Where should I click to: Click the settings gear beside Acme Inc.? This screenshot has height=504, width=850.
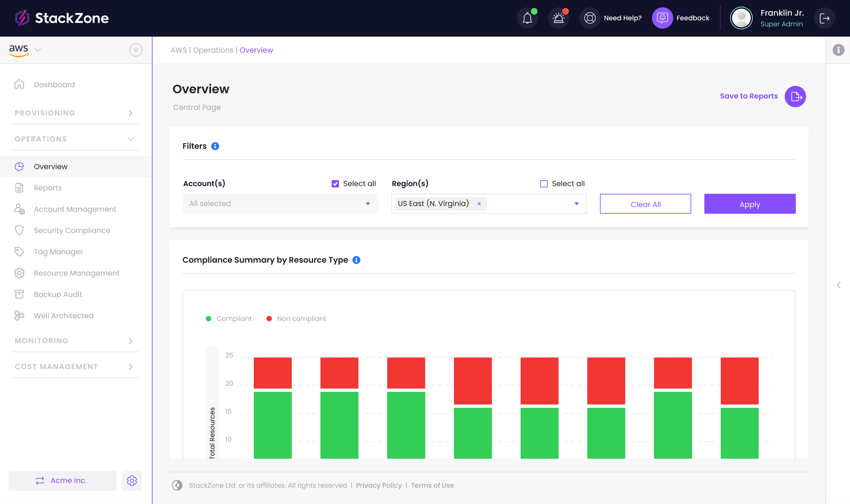(132, 481)
